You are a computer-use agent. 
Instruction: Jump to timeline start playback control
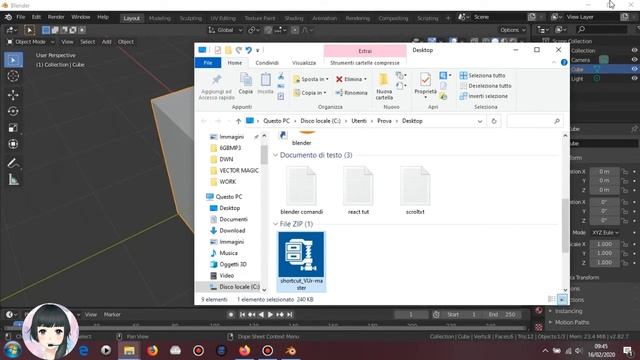pos(242,315)
